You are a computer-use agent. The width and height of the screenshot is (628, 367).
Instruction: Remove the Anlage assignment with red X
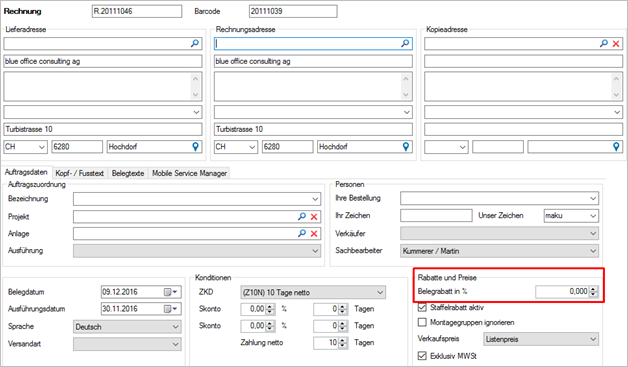pos(314,234)
